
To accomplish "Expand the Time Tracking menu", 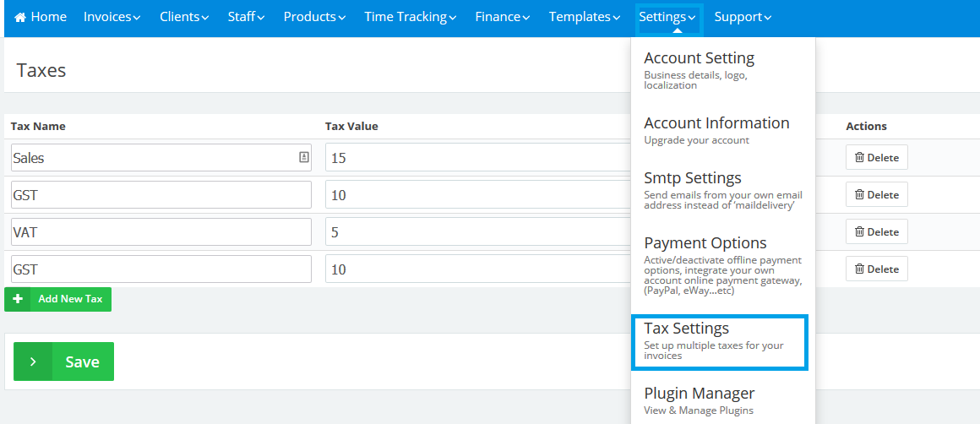I will click(x=411, y=17).
